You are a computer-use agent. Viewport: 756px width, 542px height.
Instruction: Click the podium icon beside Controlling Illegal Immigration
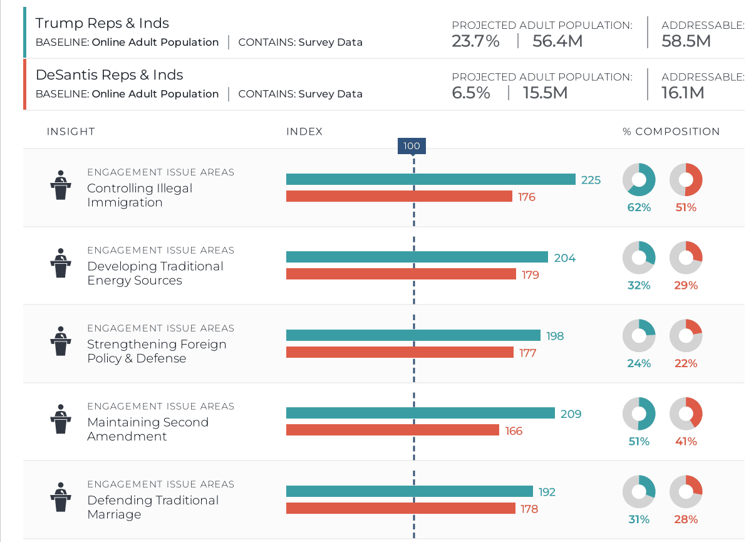pyautogui.click(x=60, y=185)
